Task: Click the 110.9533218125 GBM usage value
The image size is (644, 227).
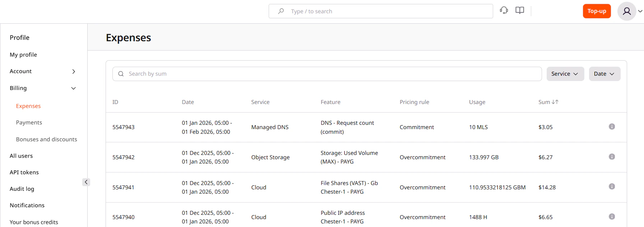Action: (x=497, y=187)
